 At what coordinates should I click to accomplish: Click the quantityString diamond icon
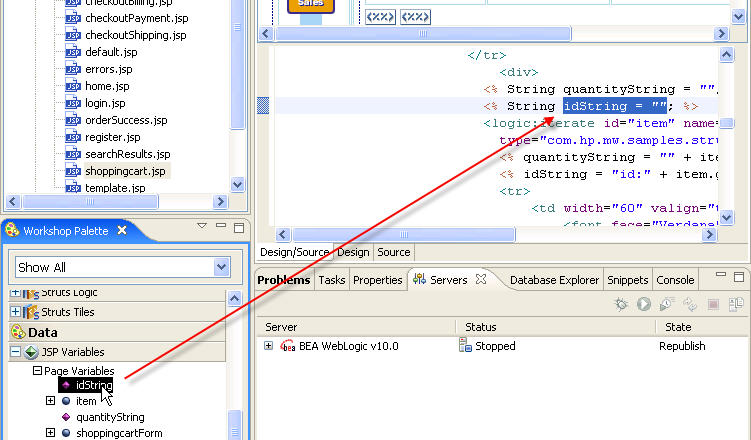pos(66,417)
